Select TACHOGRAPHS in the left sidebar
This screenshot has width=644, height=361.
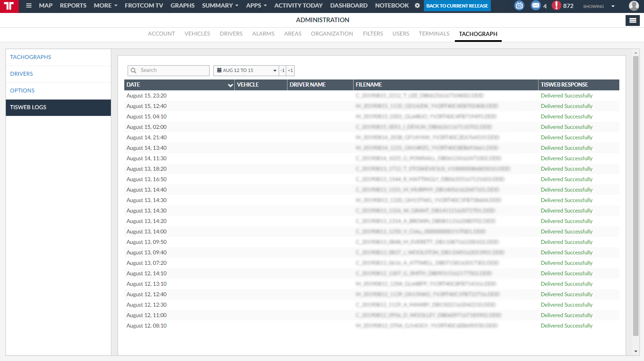(31, 57)
